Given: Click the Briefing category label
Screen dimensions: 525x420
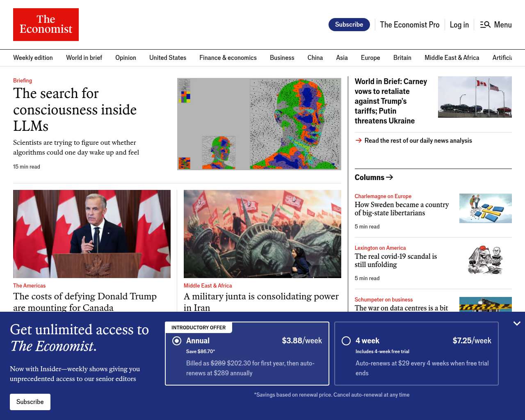Looking at the screenshot, I should click(23, 80).
